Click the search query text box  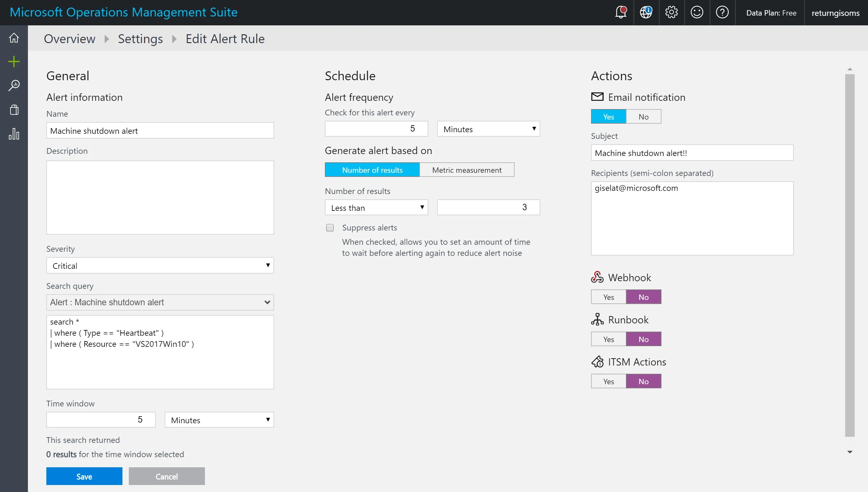coord(160,353)
